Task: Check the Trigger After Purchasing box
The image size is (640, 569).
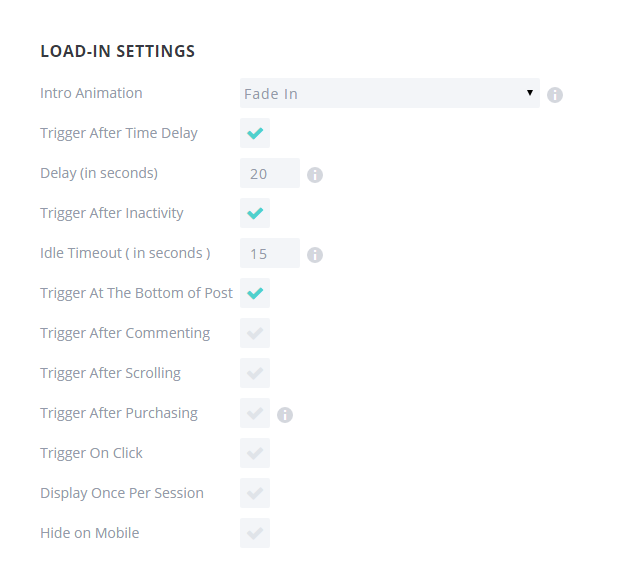Action: (255, 413)
